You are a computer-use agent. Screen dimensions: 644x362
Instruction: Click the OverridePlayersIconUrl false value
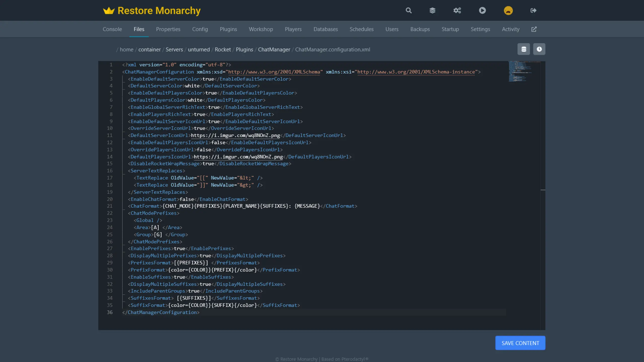(204, 150)
